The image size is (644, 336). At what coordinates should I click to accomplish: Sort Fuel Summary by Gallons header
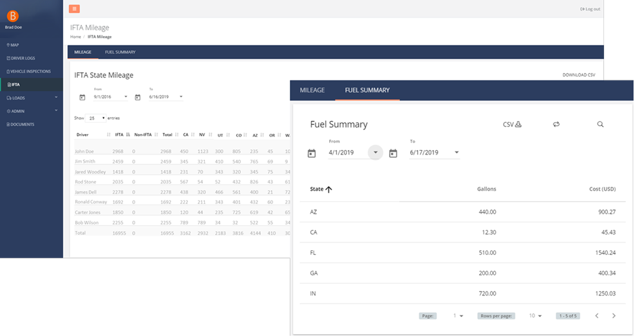tap(486, 189)
